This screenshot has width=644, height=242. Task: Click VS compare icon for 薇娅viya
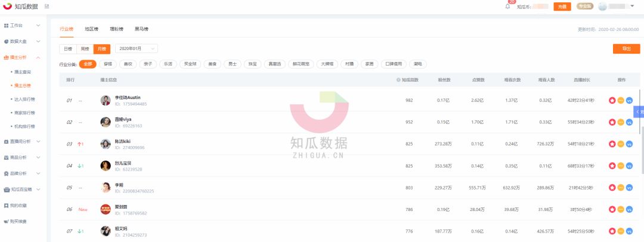point(629,122)
